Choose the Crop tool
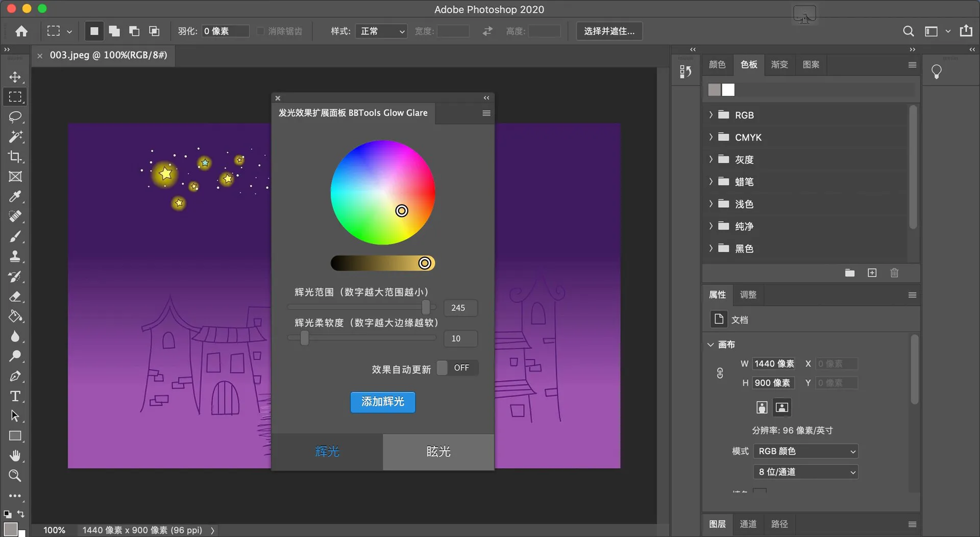This screenshot has width=980, height=537. pyautogui.click(x=15, y=157)
